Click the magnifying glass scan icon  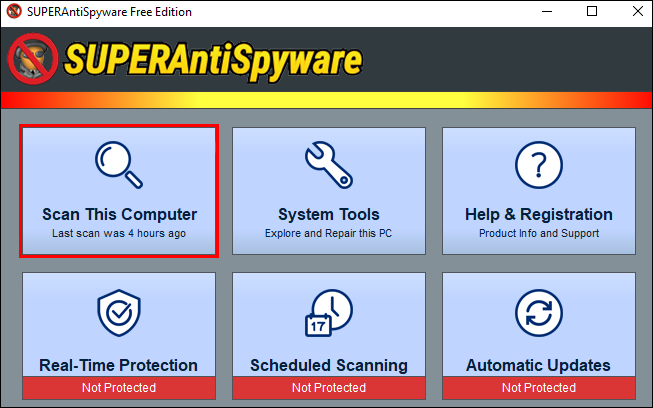click(x=119, y=165)
